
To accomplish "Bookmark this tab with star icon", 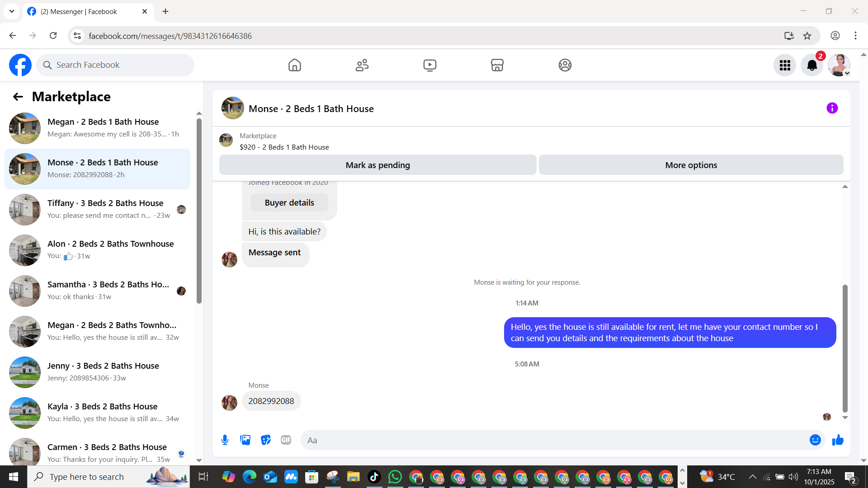I will pyautogui.click(x=807, y=36).
